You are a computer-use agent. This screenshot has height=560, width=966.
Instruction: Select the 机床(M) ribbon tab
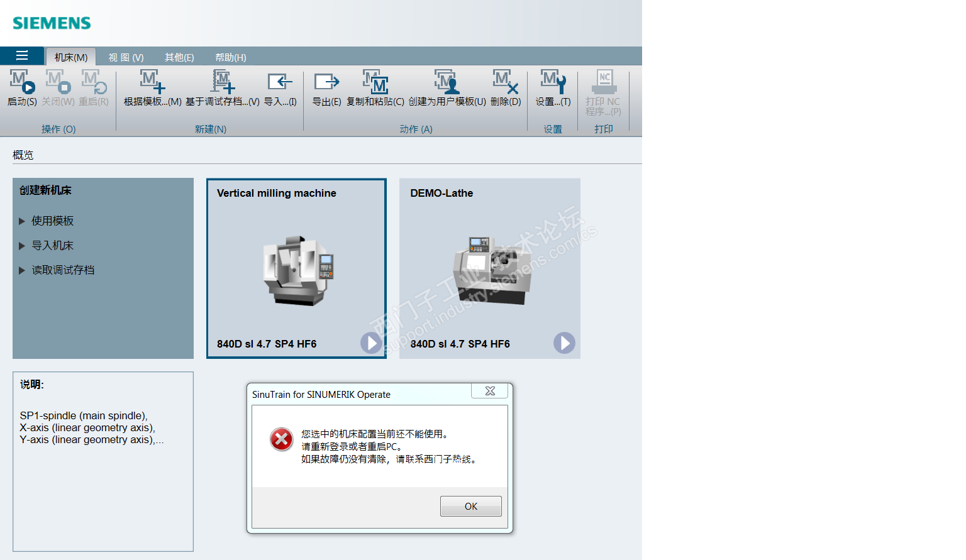coord(70,57)
